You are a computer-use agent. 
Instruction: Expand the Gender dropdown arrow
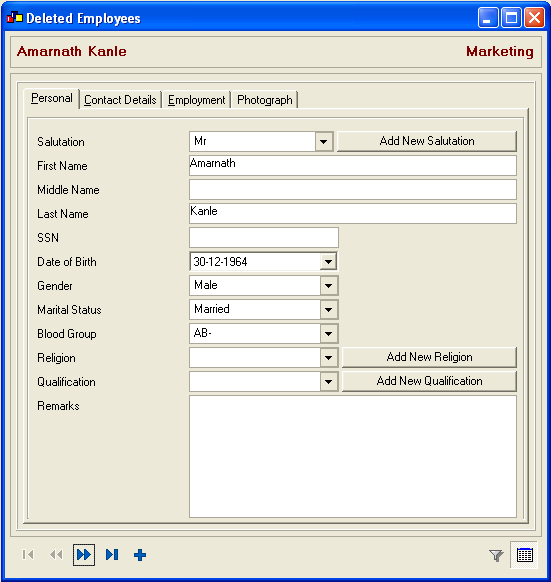click(328, 286)
